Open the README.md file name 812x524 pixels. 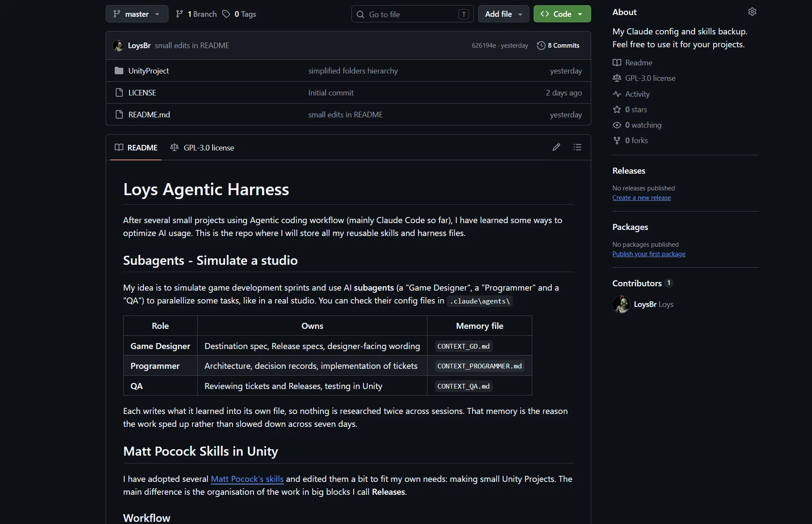click(x=149, y=115)
